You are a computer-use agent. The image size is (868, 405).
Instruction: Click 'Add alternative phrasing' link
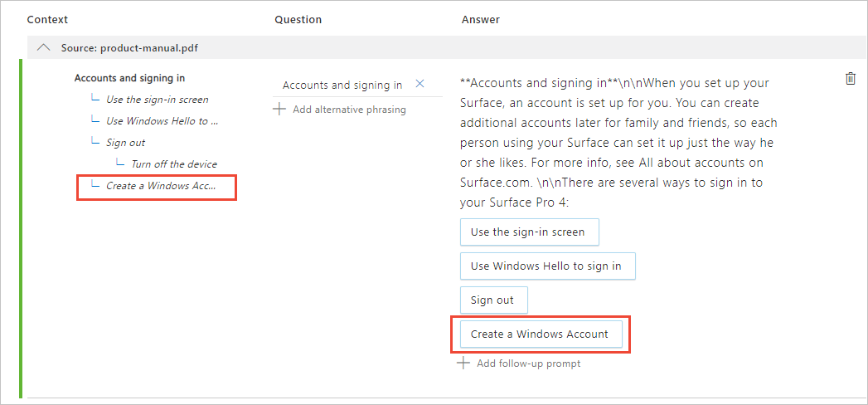pyautogui.click(x=349, y=109)
